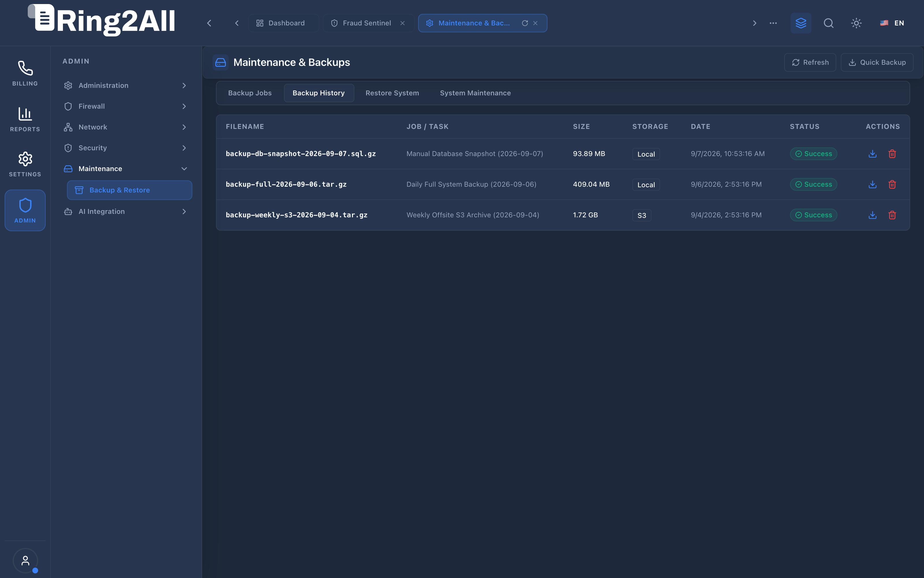Switch to the Backup Jobs tab
The image size is (924, 578).
(x=250, y=93)
